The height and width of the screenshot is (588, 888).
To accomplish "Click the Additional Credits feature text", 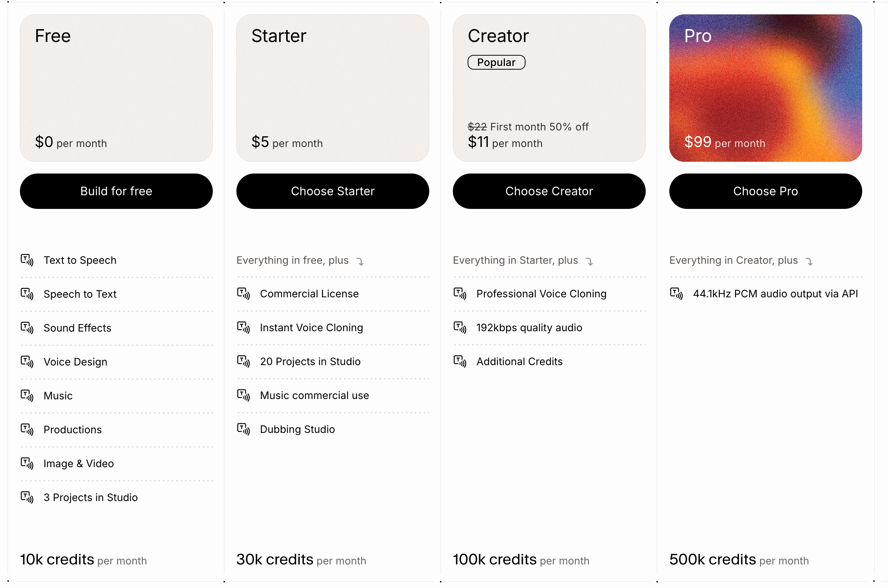I will tap(519, 361).
